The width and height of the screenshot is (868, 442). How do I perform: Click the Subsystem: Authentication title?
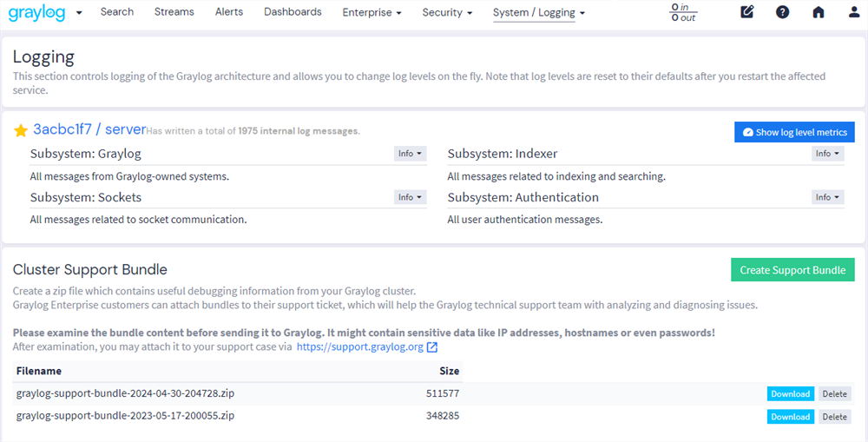point(523,197)
